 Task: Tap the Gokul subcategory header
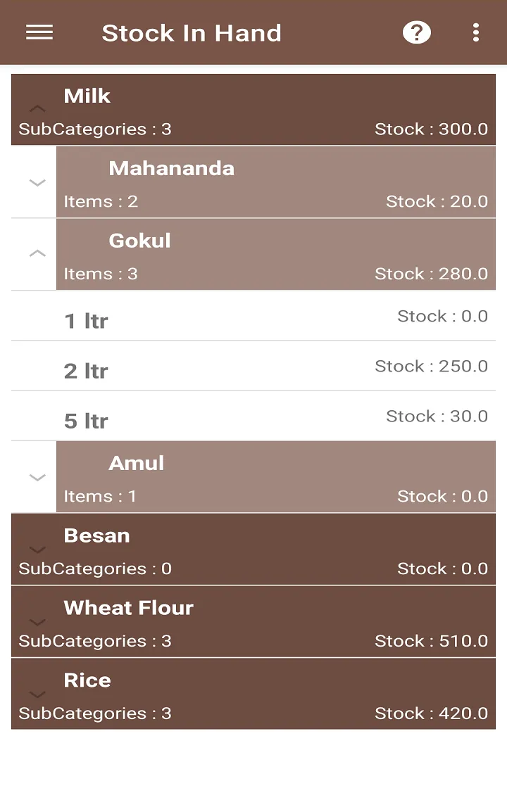click(276, 254)
